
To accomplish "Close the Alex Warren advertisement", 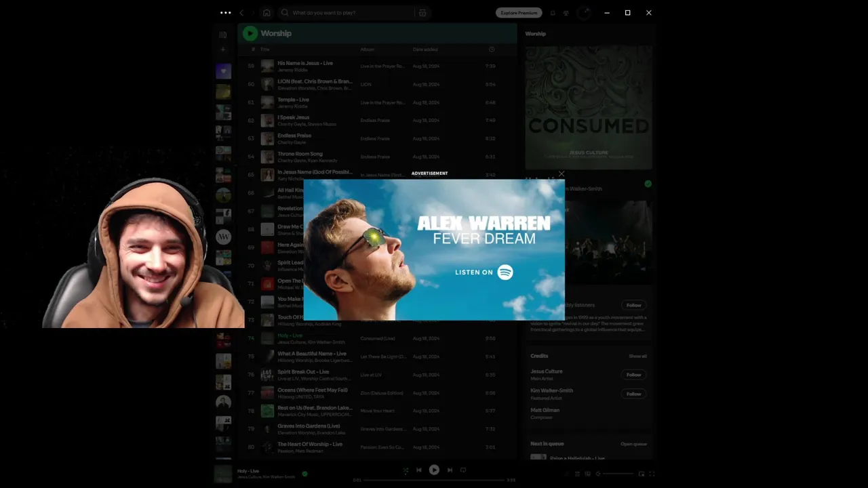I will point(561,174).
